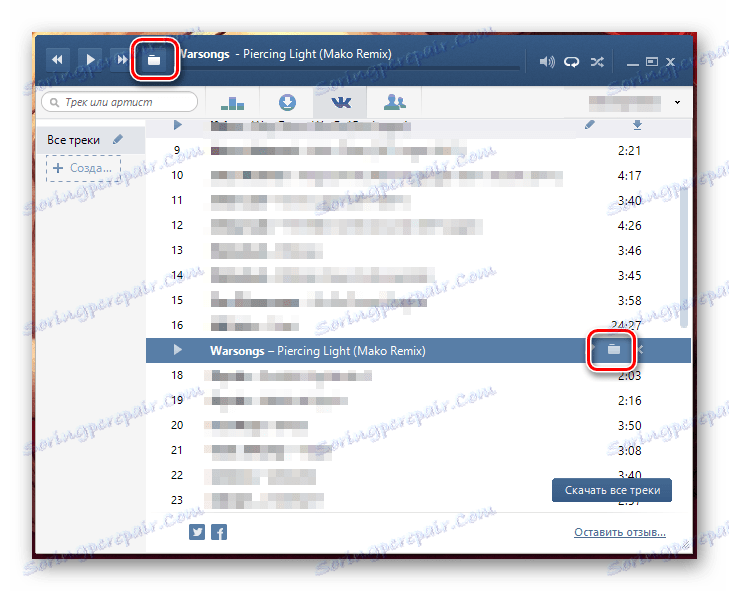729x591 pixels.
Task: Select track number 20 lasting 3:50
Action: [x=418, y=425]
